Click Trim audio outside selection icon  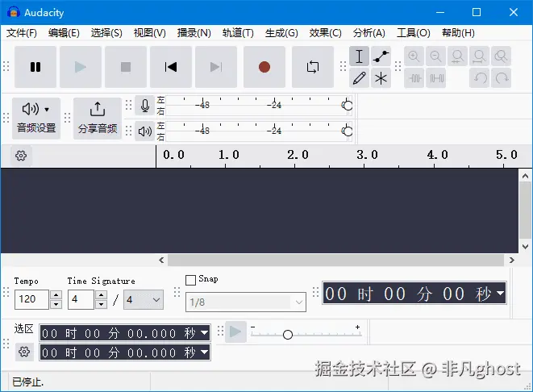click(414, 78)
